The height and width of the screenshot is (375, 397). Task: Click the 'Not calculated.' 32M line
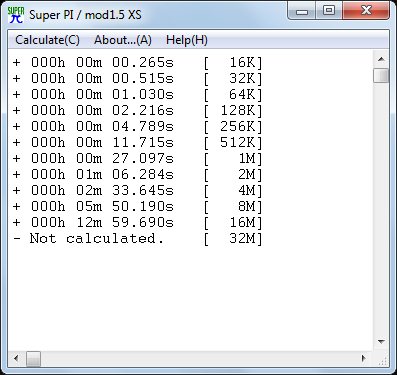point(137,238)
